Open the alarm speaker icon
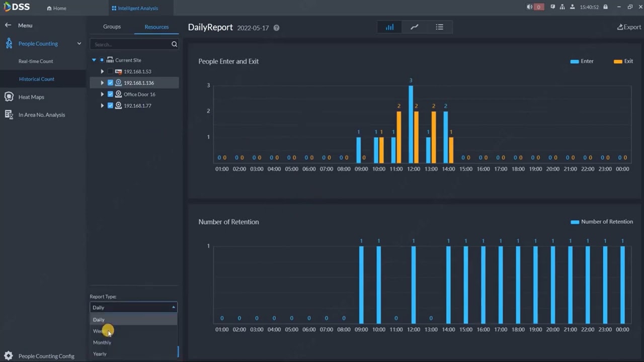 pyautogui.click(x=529, y=7)
